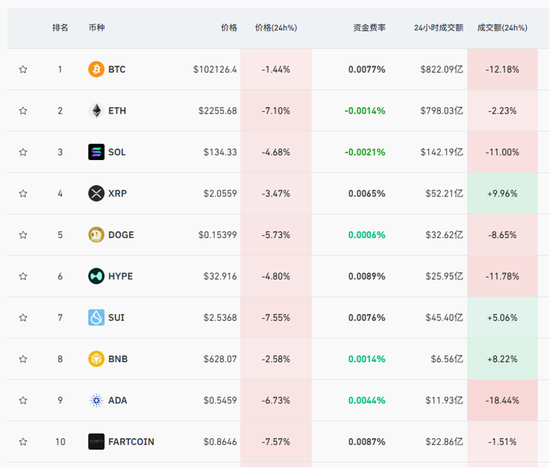Click the SUI water drop icon
The height and width of the screenshot is (468, 550).
[96, 317]
